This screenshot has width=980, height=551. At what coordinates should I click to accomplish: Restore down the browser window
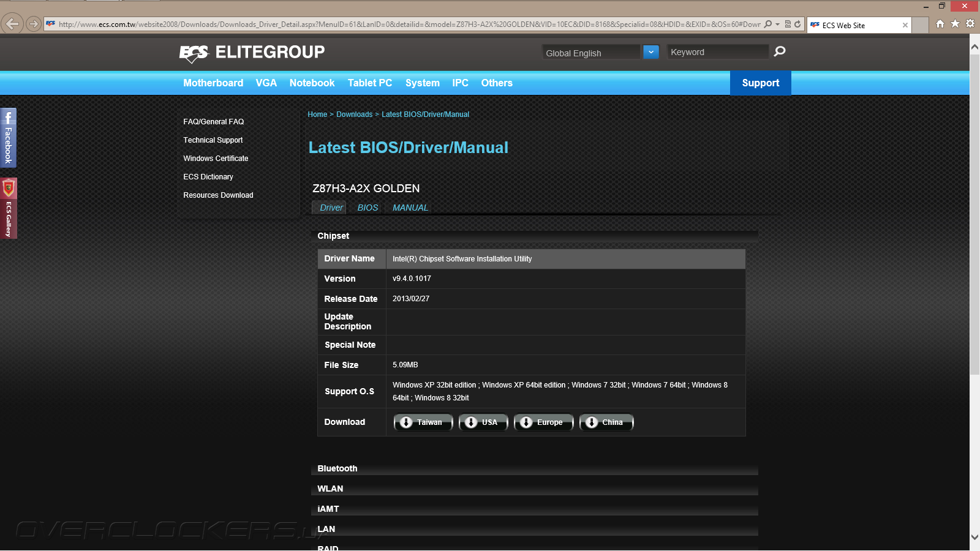(x=942, y=6)
